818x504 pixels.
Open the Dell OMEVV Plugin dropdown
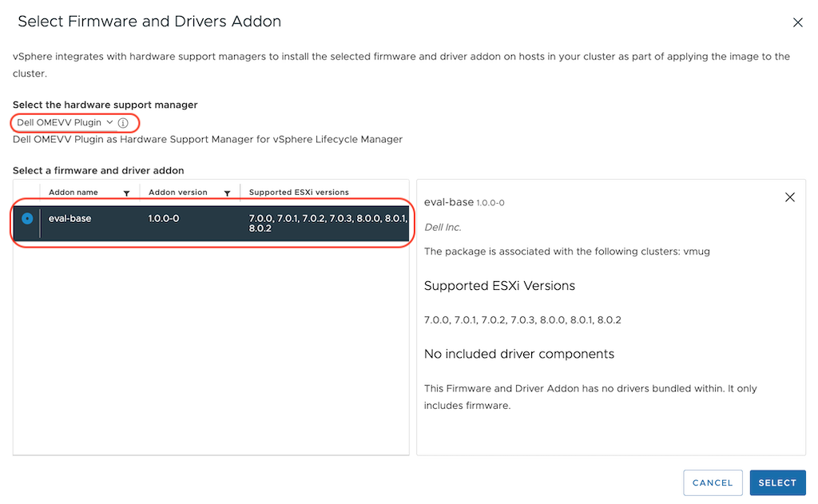click(65, 123)
